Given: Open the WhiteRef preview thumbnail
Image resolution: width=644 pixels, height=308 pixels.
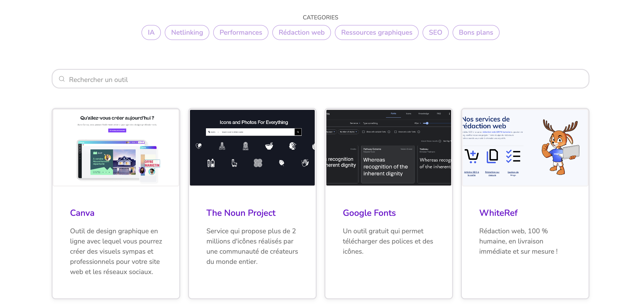Looking at the screenshot, I should coord(525,148).
